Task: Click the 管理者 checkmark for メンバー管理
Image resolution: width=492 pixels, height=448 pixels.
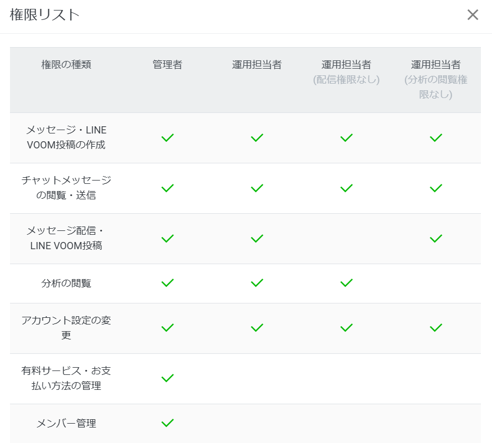Action: click(167, 423)
